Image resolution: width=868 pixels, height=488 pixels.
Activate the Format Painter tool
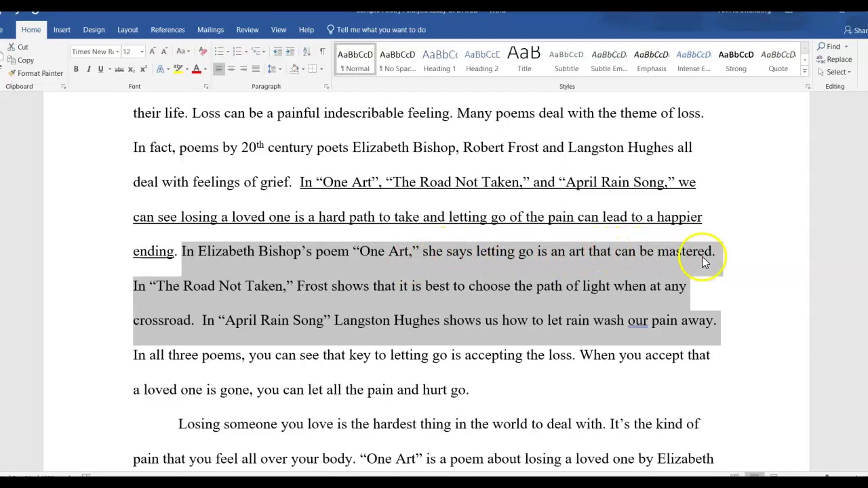[35, 73]
